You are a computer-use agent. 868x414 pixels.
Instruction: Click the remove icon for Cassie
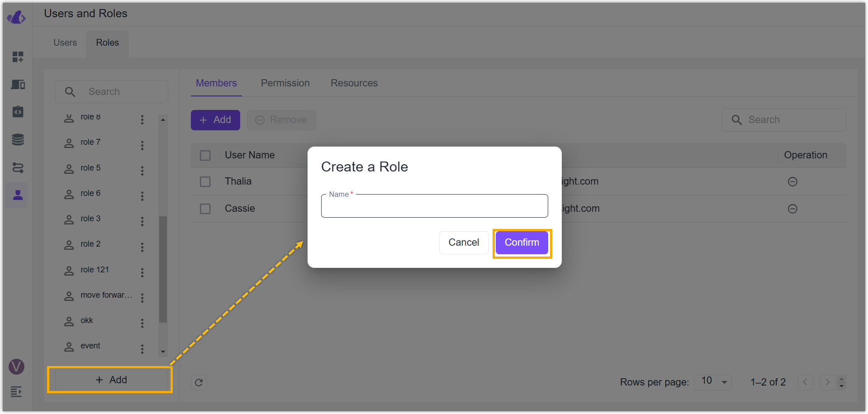792,209
